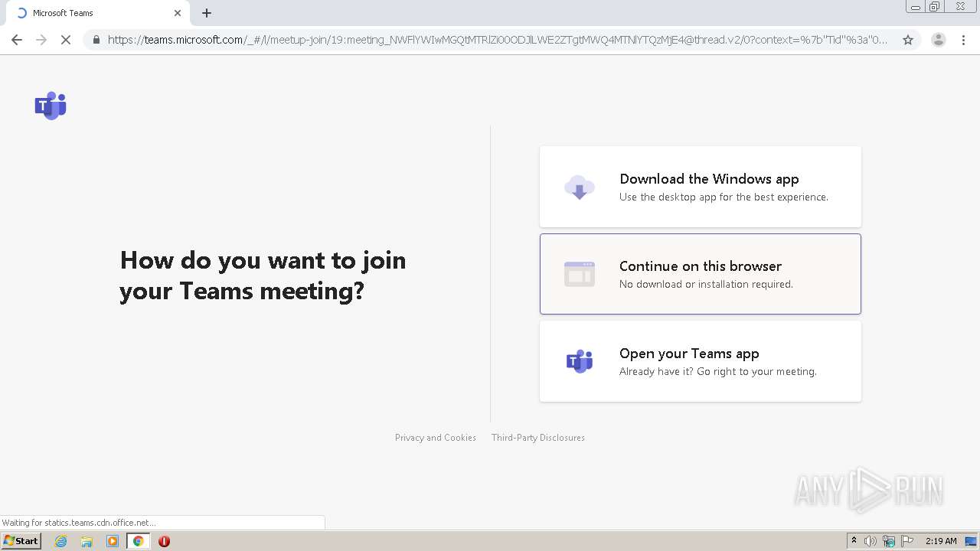Click the red Opera taskbar icon
The width and height of the screenshot is (980, 551).
164,541
